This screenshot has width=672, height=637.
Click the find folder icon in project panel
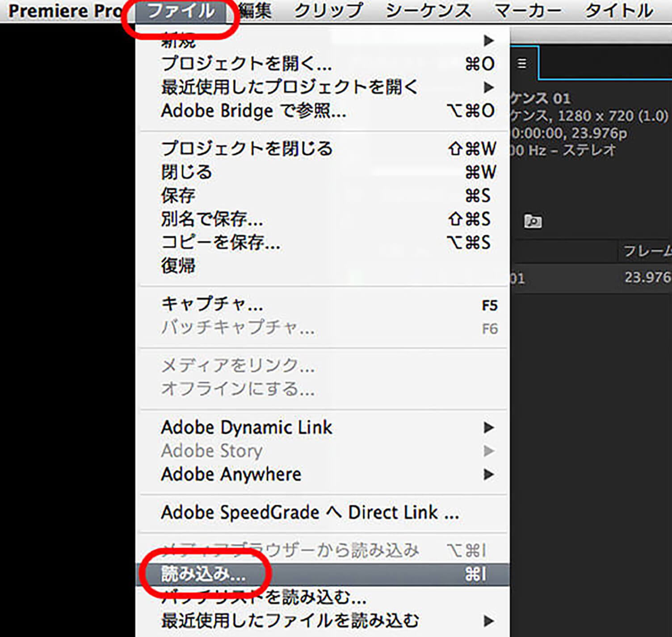tap(533, 221)
